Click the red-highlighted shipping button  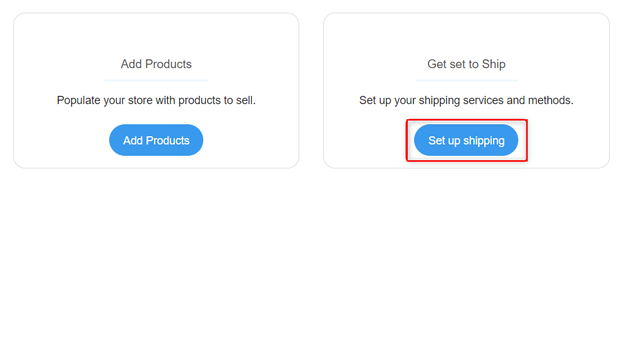click(466, 140)
